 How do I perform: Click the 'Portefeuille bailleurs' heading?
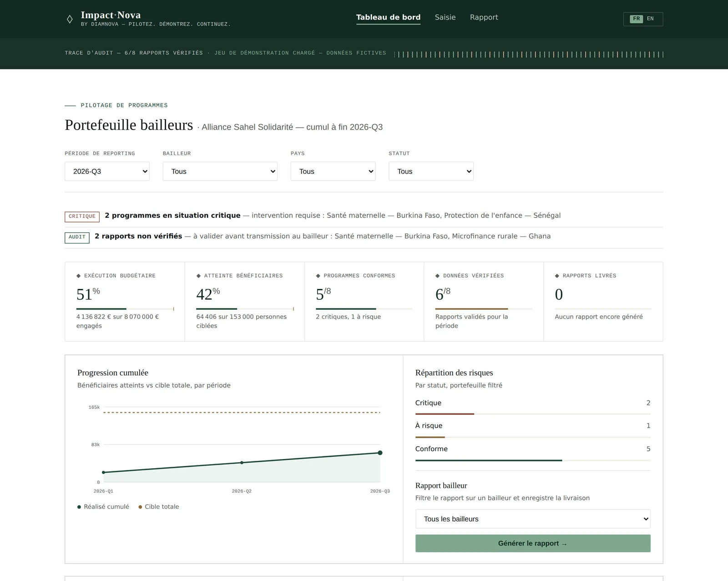pyautogui.click(x=129, y=125)
